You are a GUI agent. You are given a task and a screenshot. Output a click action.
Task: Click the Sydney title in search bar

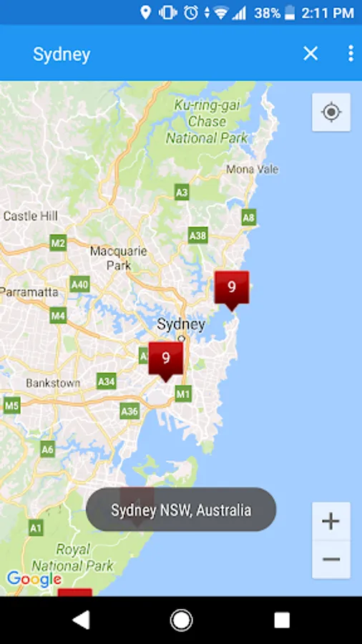pos(62,54)
